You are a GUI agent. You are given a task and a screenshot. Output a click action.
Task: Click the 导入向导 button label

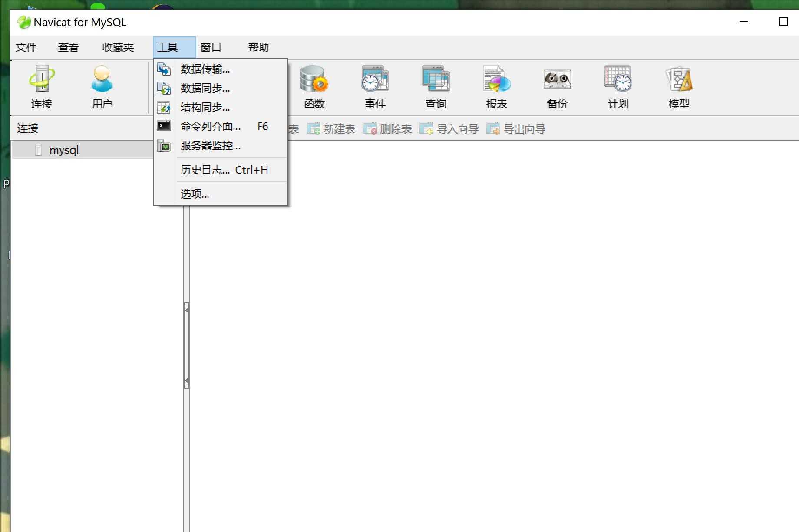click(x=458, y=129)
